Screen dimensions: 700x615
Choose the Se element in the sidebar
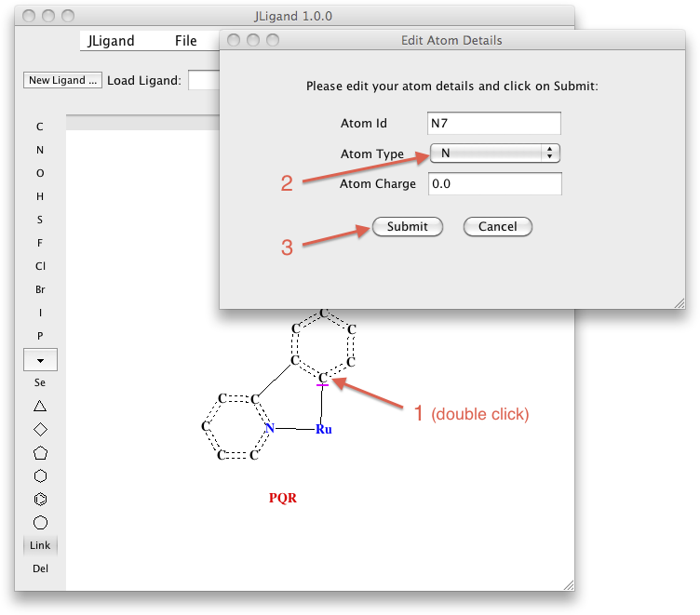point(40,382)
